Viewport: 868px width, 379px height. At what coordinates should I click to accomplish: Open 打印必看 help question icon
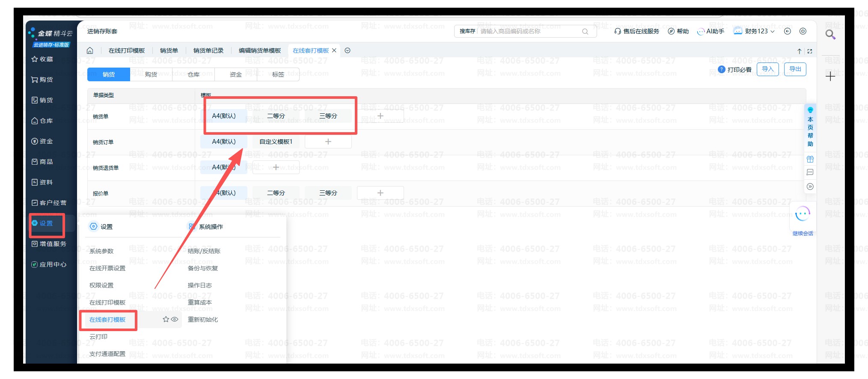721,69
